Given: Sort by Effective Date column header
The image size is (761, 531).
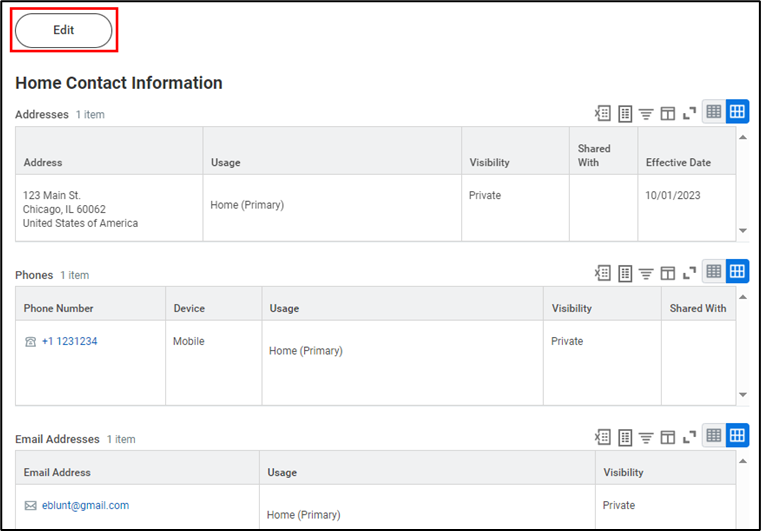Looking at the screenshot, I should coord(678,163).
